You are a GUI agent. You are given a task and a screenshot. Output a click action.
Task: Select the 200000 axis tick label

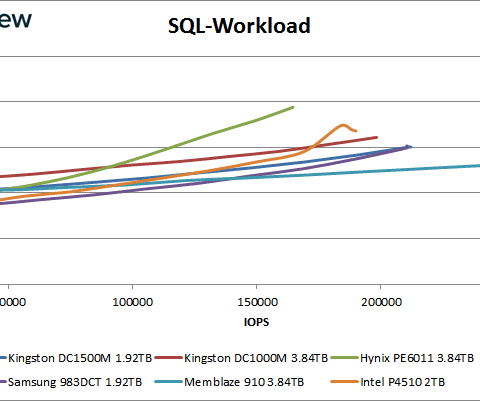pyautogui.click(x=381, y=302)
